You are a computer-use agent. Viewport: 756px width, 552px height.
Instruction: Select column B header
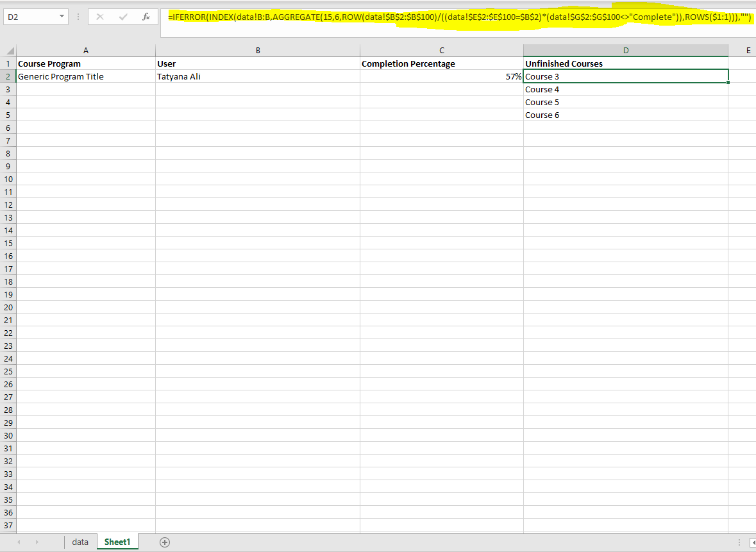pos(258,50)
